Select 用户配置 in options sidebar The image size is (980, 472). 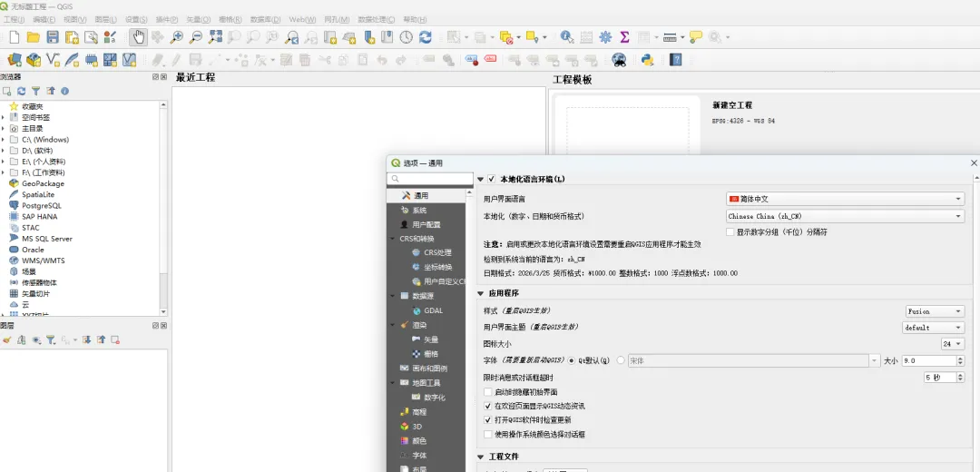pos(426,224)
